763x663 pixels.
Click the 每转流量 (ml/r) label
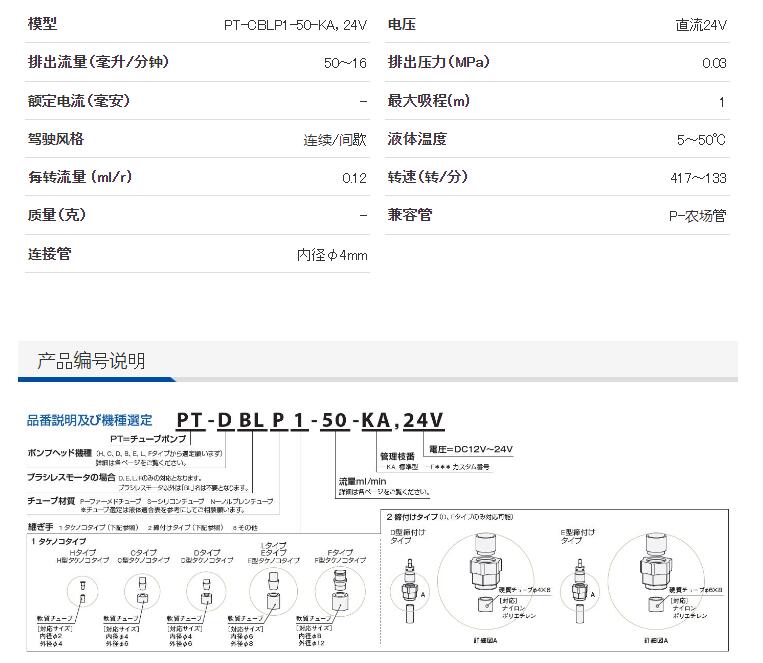(80, 177)
